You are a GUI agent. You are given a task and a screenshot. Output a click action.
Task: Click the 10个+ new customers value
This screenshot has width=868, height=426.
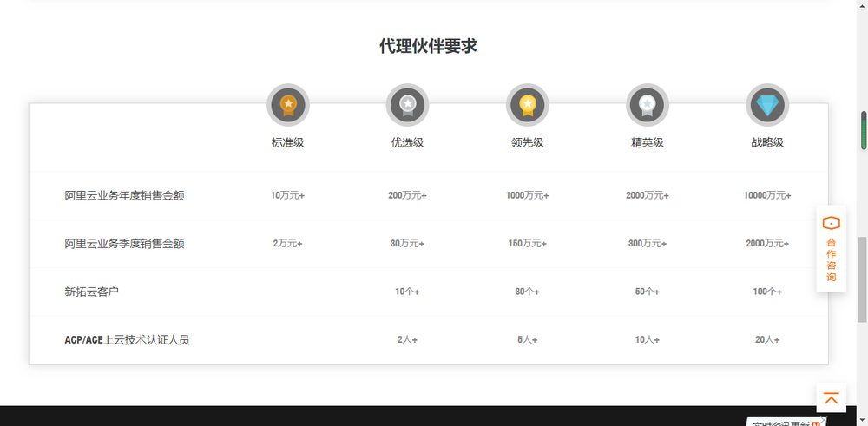[x=407, y=292]
